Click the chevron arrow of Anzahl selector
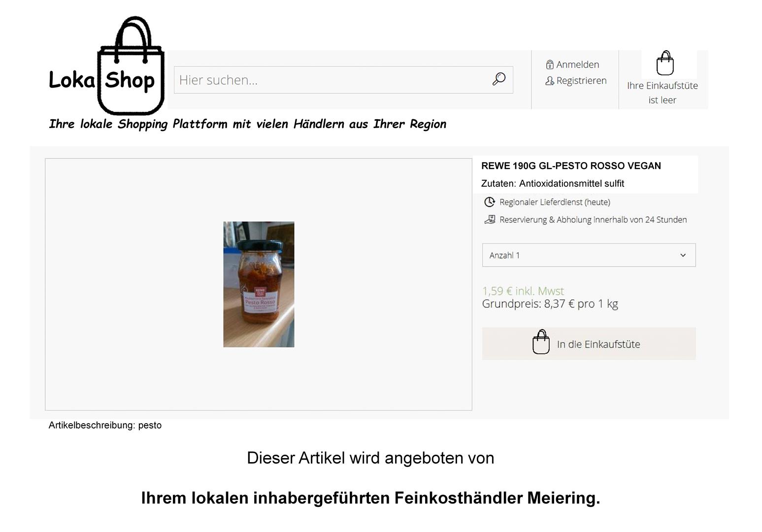 (683, 255)
